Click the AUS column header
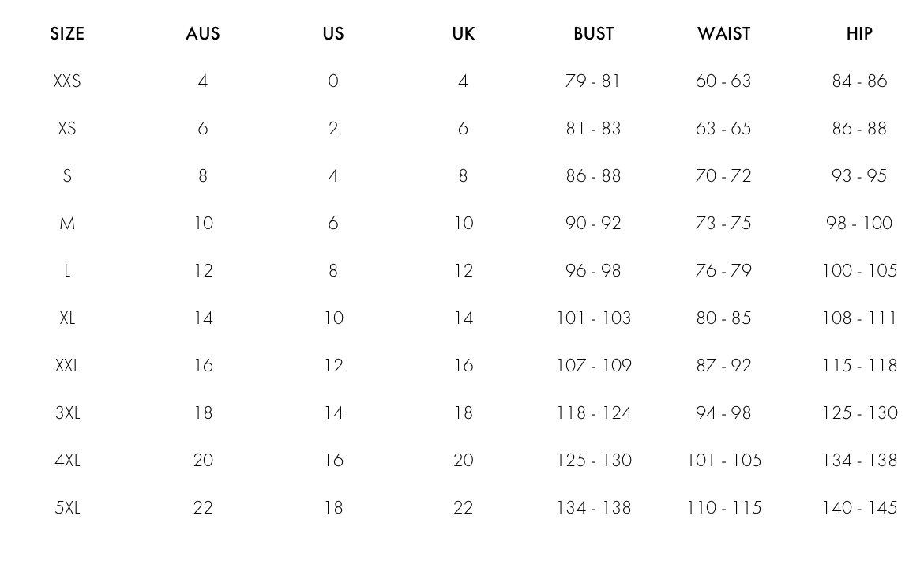Viewport: 924px width, 561px height. (x=203, y=34)
